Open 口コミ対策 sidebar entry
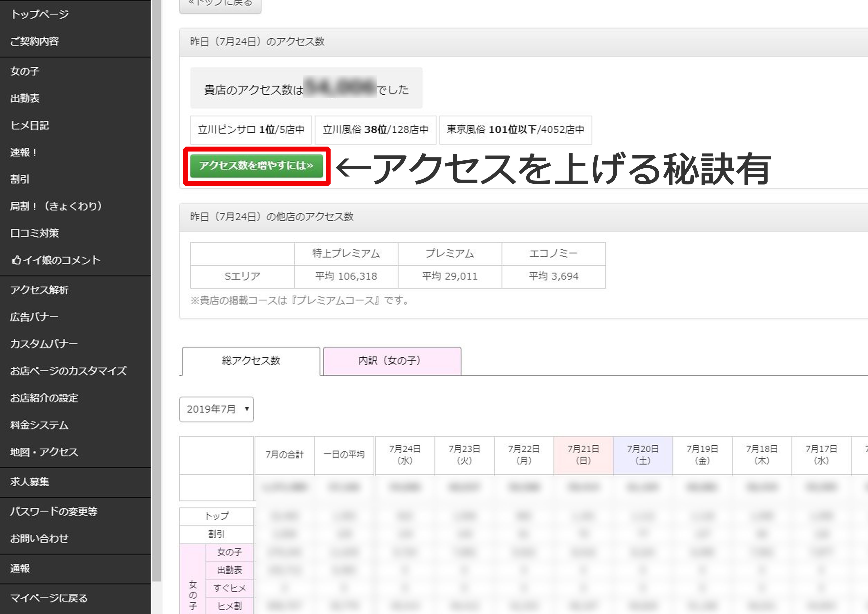This screenshot has height=614, width=868. pyautogui.click(x=34, y=233)
